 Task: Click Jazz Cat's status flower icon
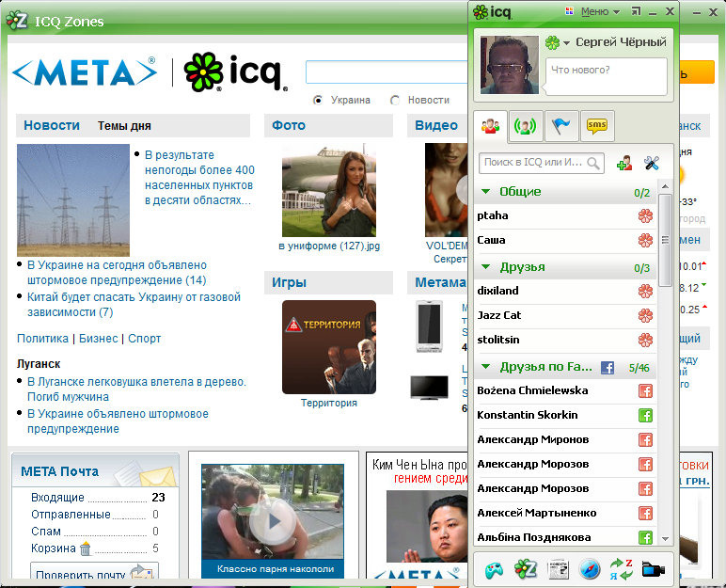pos(645,315)
